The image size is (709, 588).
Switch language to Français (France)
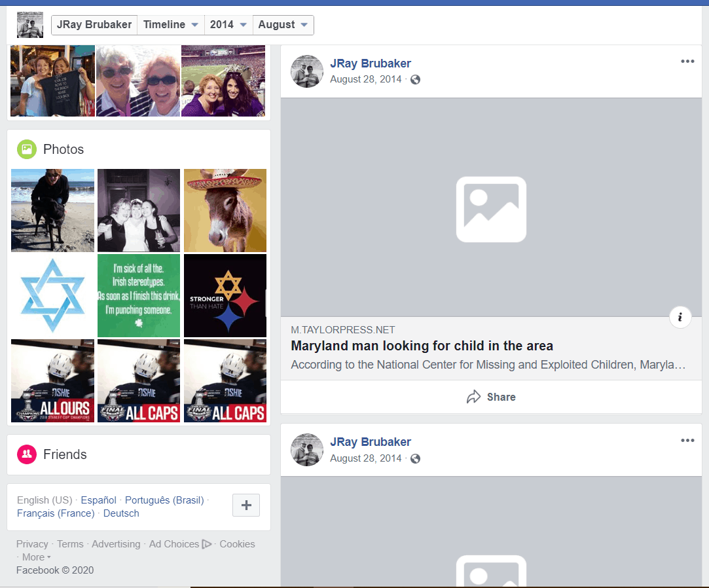56,513
